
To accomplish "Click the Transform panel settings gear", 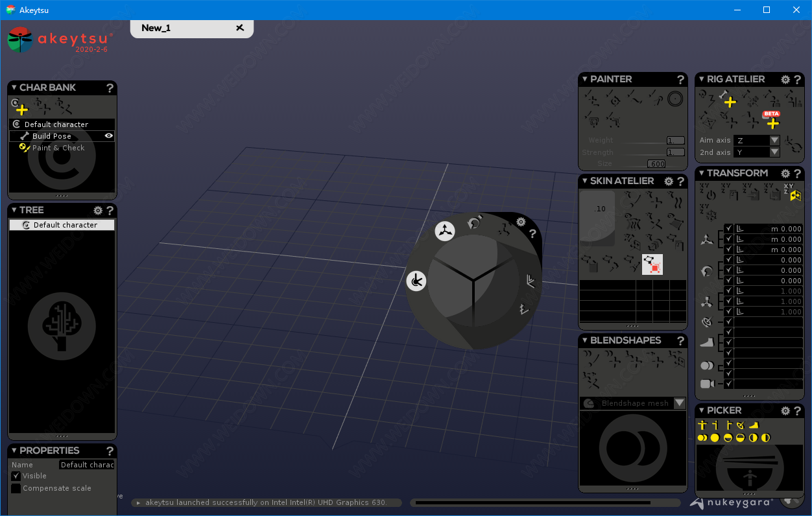I will [x=785, y=173].
